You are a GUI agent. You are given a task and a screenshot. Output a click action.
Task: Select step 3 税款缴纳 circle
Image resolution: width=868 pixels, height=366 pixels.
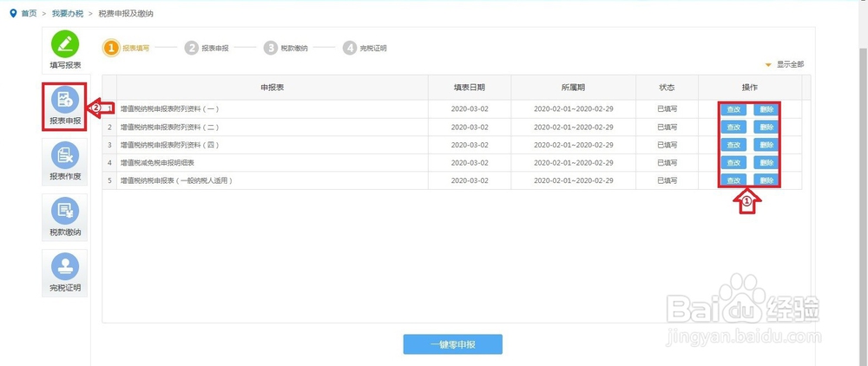coord(270,48)
